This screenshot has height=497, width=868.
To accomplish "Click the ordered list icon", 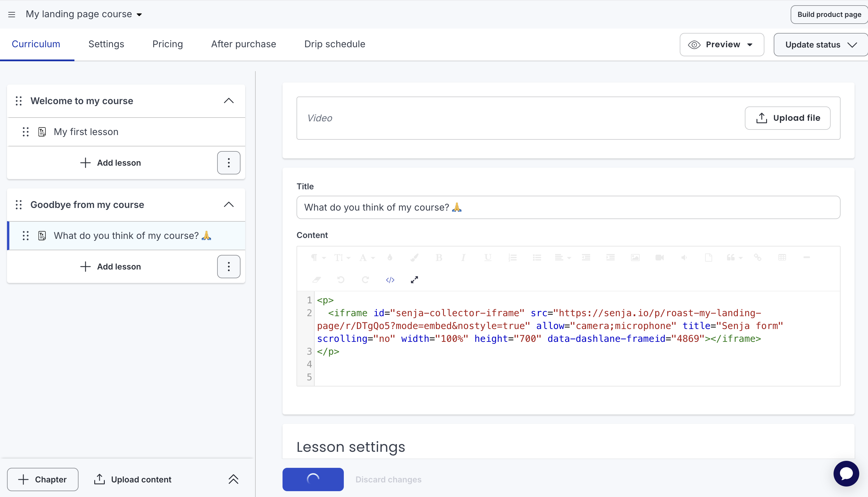I will pyautogui.click(x=512, y=258).
